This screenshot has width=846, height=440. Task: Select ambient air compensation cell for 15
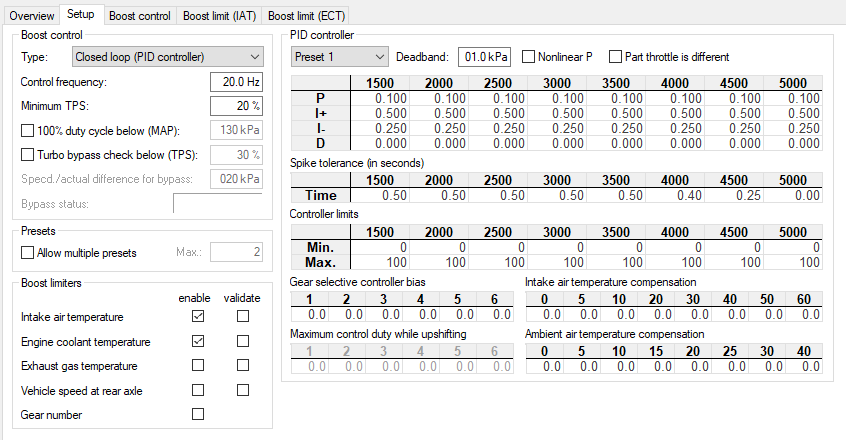656,366
